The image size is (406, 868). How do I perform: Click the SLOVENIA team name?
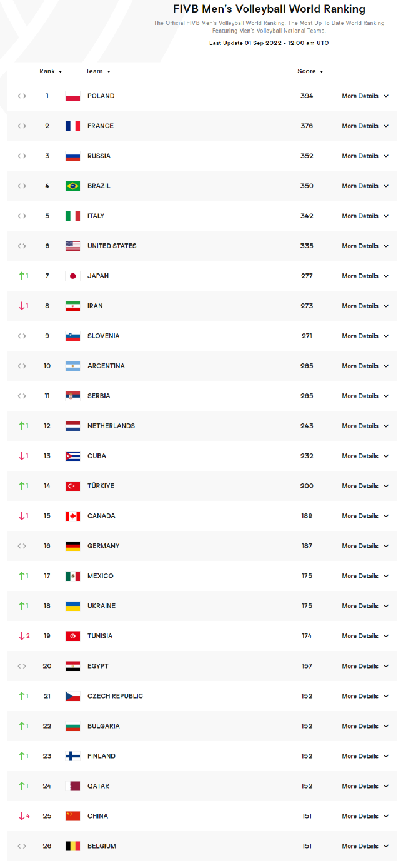103,336
